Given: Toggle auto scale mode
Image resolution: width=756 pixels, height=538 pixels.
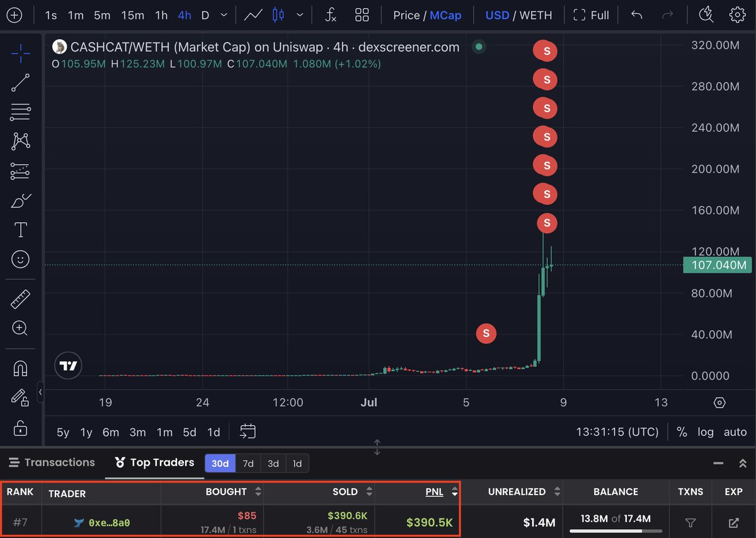Looking at the screenshot, I should (735, 432).
